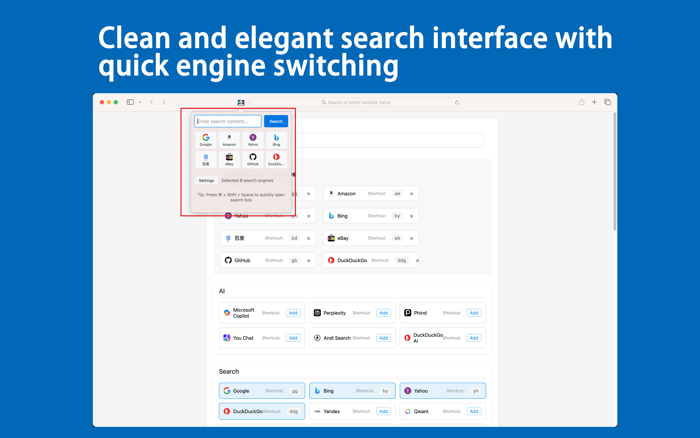Add Andi Search engine

coord(383,338)
